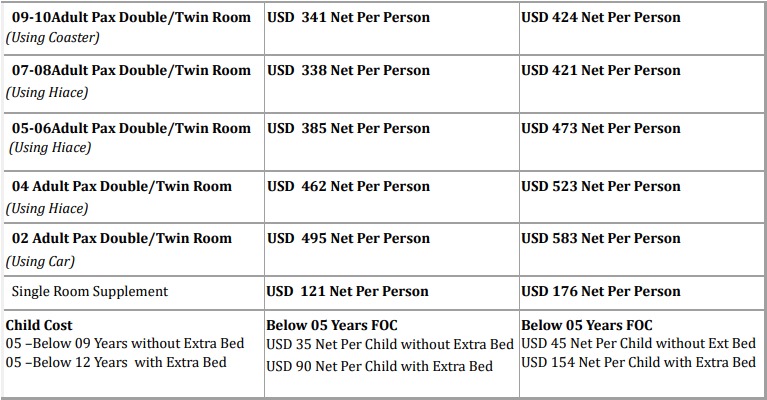Select the "USD 385 Net Per Person" cell
This screenshot has height=400, width=767.
(348, 128)
